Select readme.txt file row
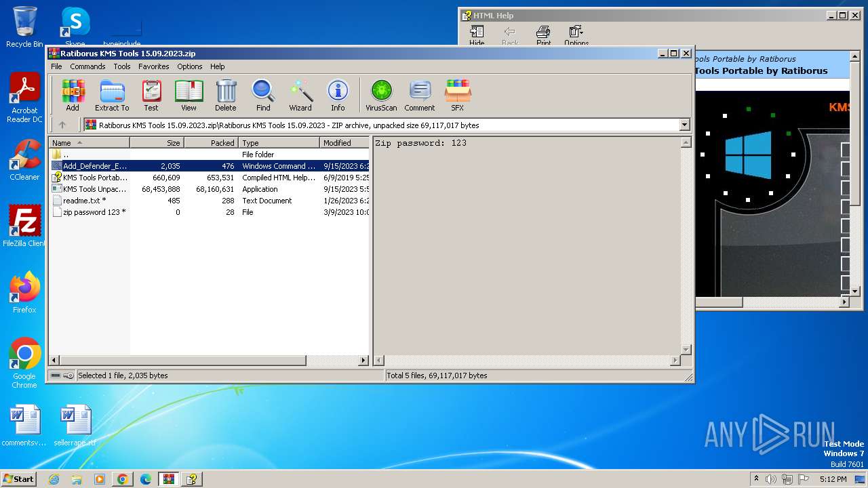 [209, 201]
